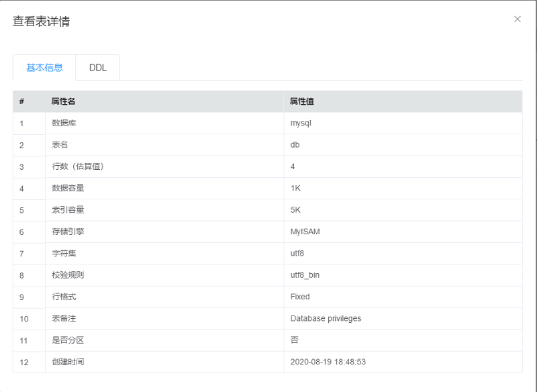Select the 基本信息 tab
The width and height of the screenshot is (537, 392).
coord(44,68)
